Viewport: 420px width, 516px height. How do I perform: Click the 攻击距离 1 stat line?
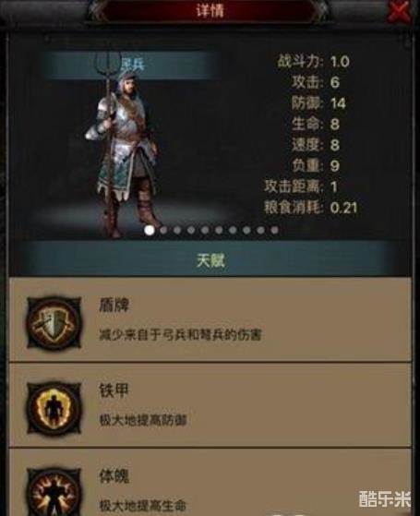pos(301,186)
